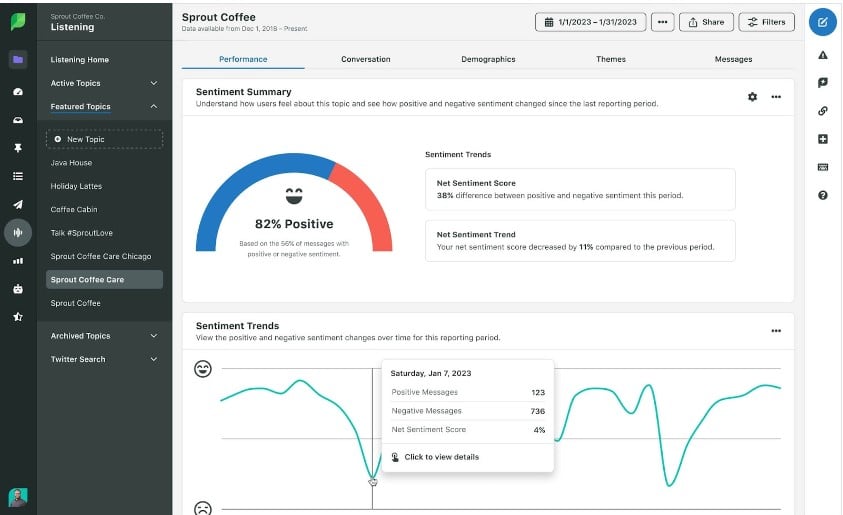843x515 pixels.
Task: Click the user profile avatar
Action: click(x=18, y=497)
